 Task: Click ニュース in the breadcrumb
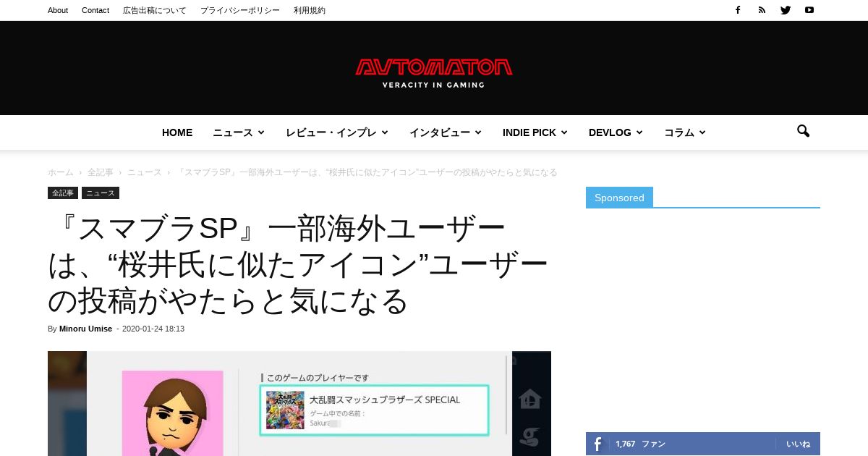coord(145,172)
